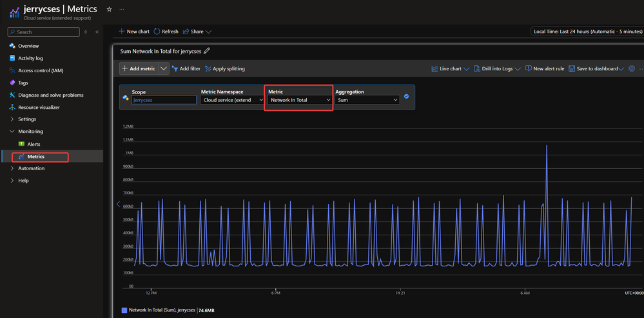
Task: Click New chart button
Action: pyautogui.click(x=134, y=32)
